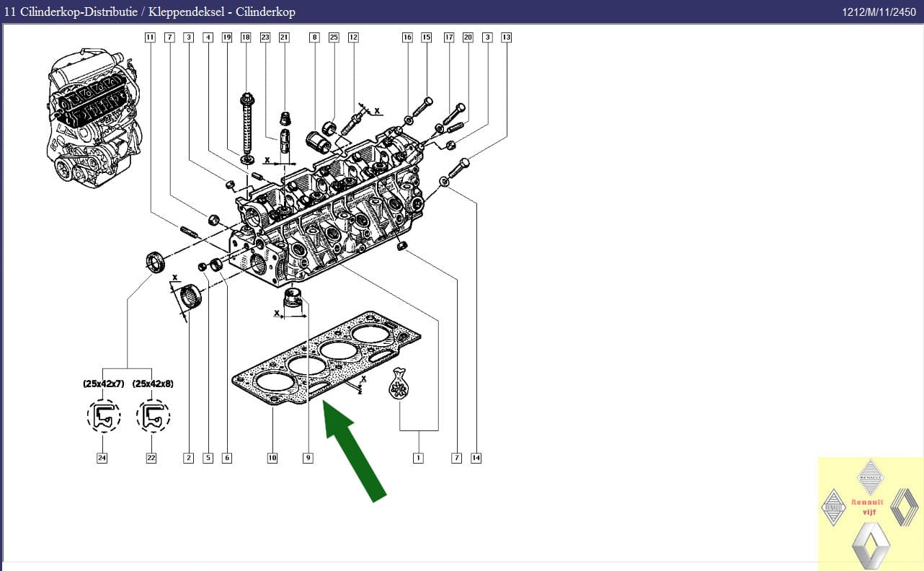924x571 pixels.
Task: Select part number 22 label
Action: (151, 458)
